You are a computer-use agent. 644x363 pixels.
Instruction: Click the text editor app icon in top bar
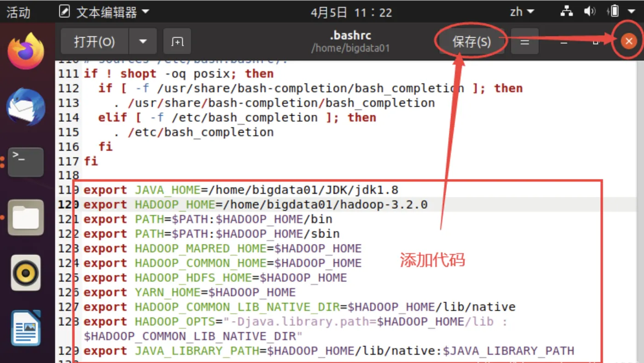pos(65,11)
